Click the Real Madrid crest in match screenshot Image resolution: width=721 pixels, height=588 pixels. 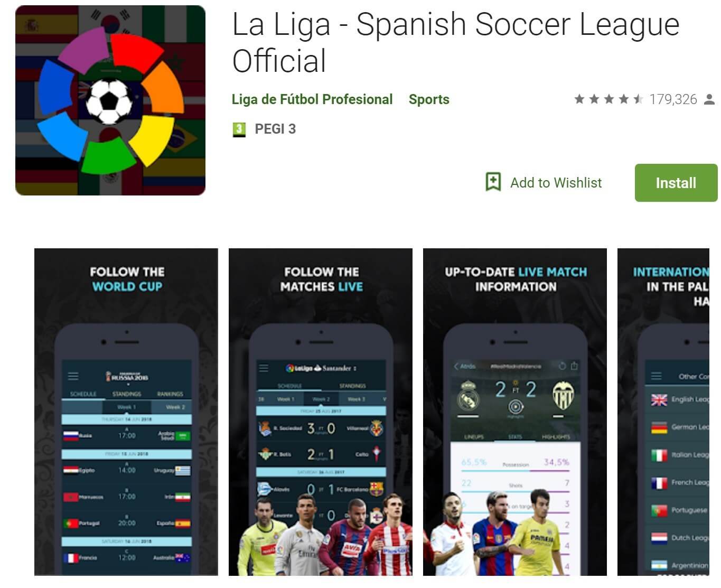[x=468, y=397]
